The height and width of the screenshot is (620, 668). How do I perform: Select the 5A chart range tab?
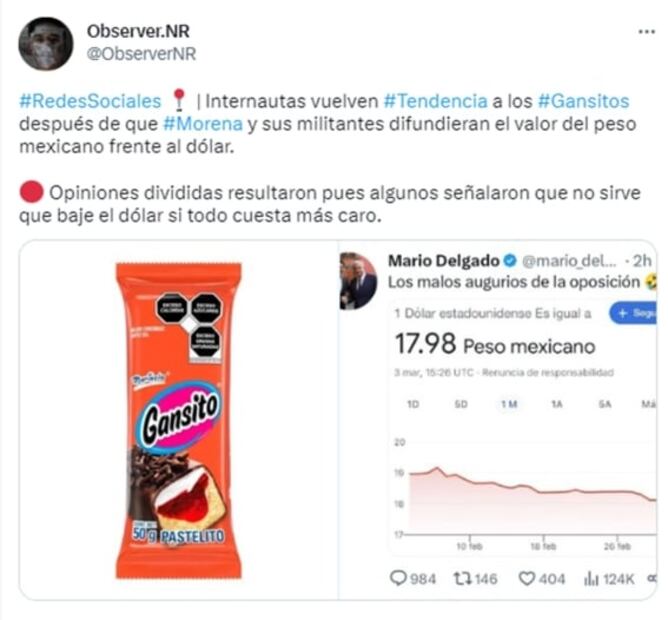[x=605, y=404]
